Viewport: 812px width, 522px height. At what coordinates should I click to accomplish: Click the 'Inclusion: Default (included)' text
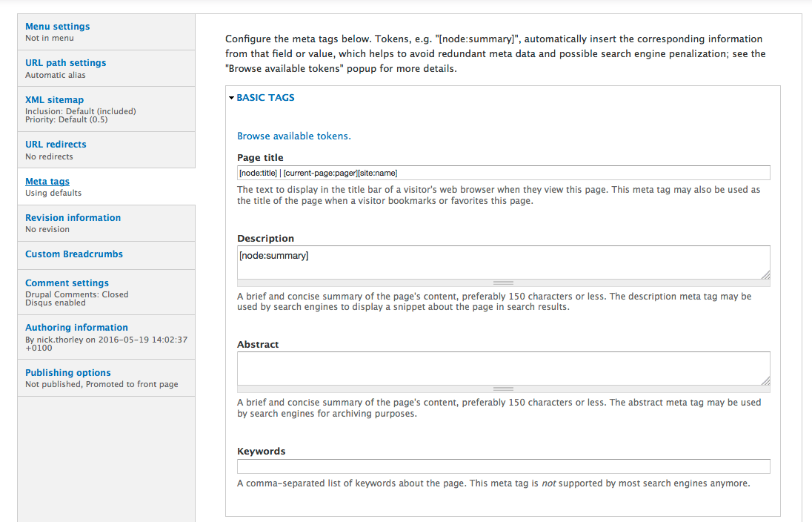[x=81, y=111]
